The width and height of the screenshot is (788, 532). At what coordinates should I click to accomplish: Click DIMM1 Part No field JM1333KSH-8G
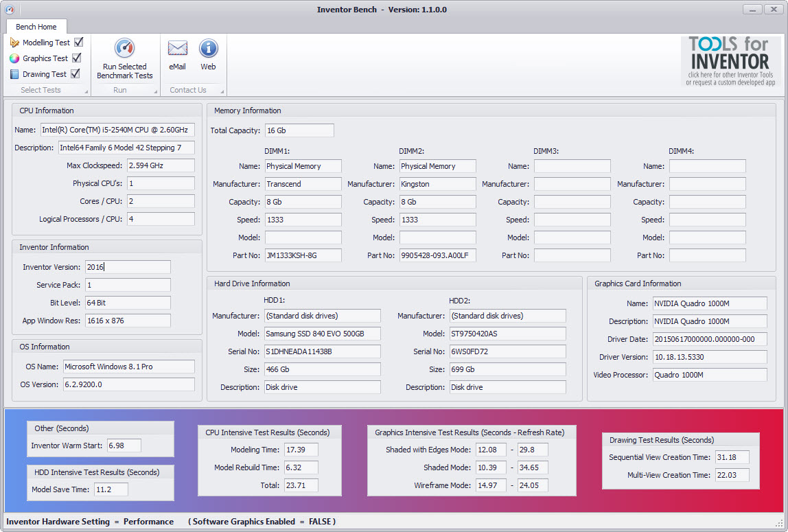pyautogui.click(x=303, y=255)
